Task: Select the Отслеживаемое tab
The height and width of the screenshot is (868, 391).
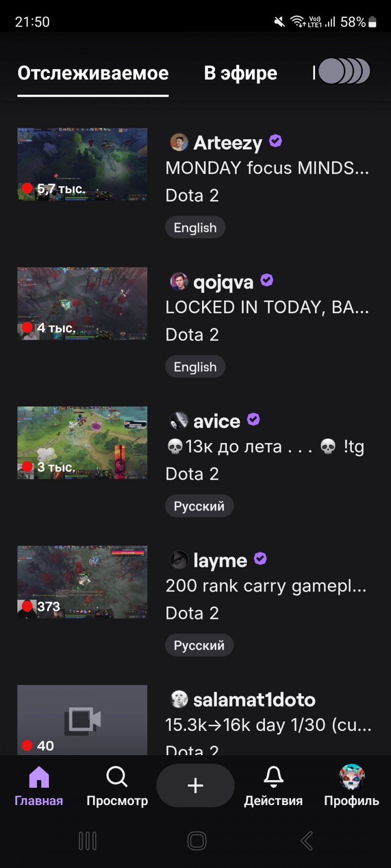Action: coord(93,73)
